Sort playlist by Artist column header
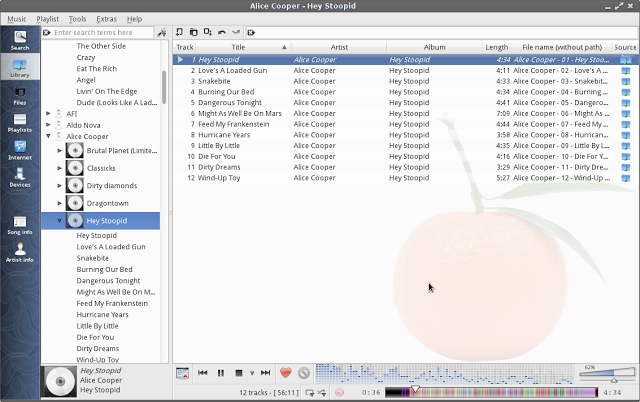The width and height of the screenshot is (640, 402). [339, 47]
